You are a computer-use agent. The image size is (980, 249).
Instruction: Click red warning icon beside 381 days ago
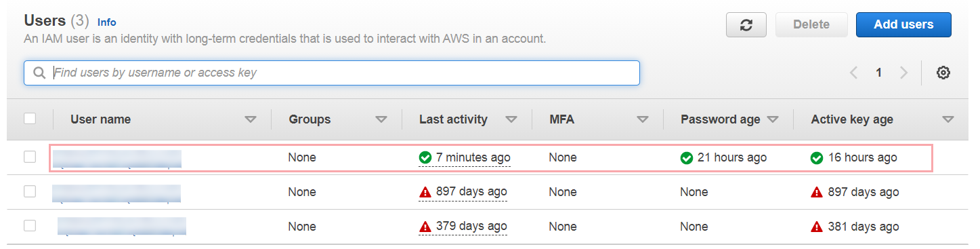pyautogui.click(x=817, y=227)
